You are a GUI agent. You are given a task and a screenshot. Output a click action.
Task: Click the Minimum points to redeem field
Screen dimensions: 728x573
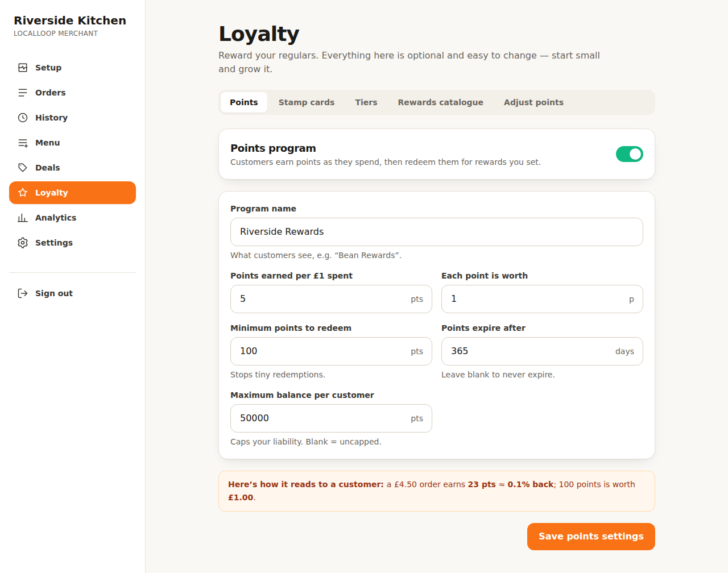[331, 351]
